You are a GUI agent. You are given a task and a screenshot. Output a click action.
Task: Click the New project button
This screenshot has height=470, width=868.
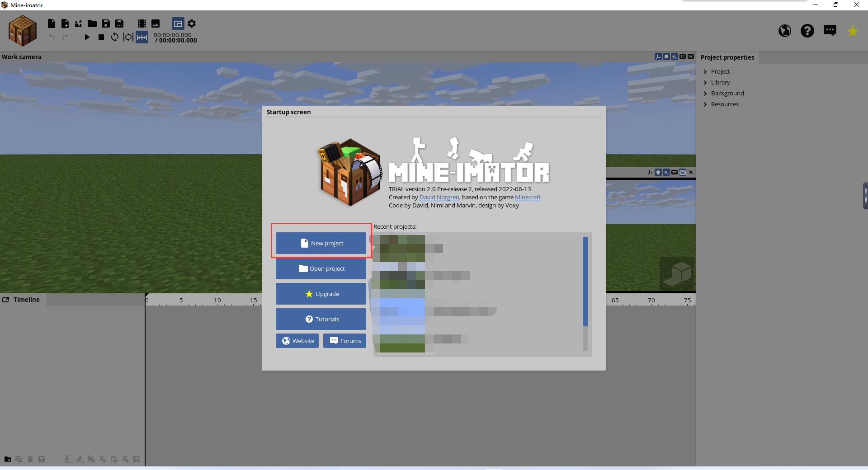point(321,243)
